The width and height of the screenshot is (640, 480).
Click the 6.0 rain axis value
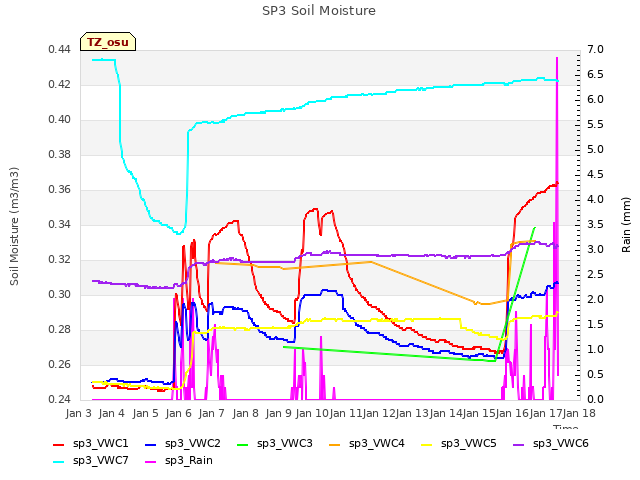tap(595, 100)
